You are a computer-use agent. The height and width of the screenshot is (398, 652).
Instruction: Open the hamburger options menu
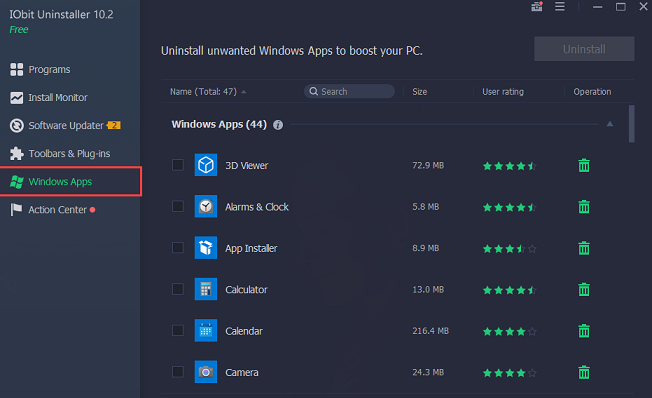(x=560, y=7)
